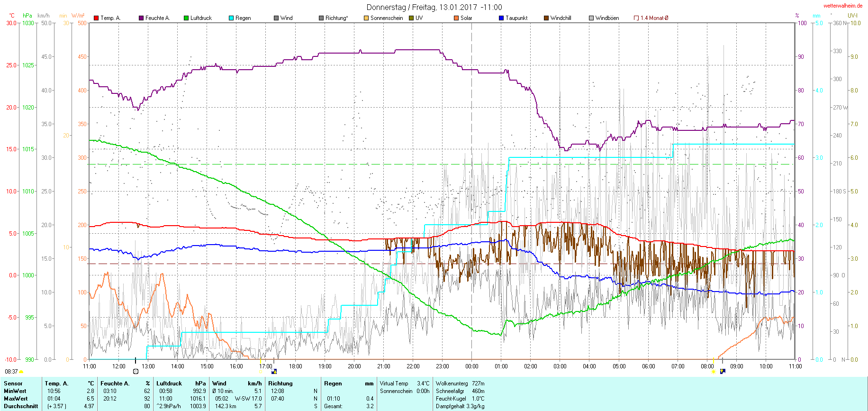The width and height of the screenshot is (868, 411).
Task: Click the Taupunkt legend label
Action: pos(516,18)
